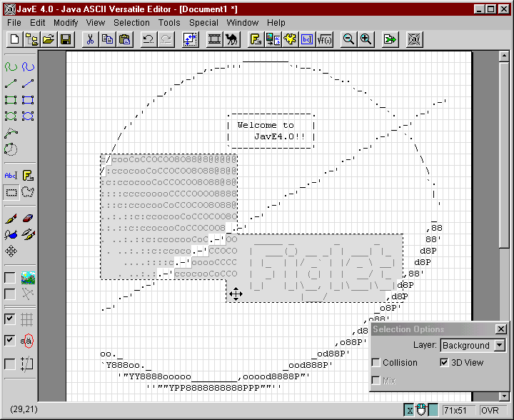This screenshot has width=514, height=420.
Task: Open the Window menu
Action: click(x=242, y=23)
